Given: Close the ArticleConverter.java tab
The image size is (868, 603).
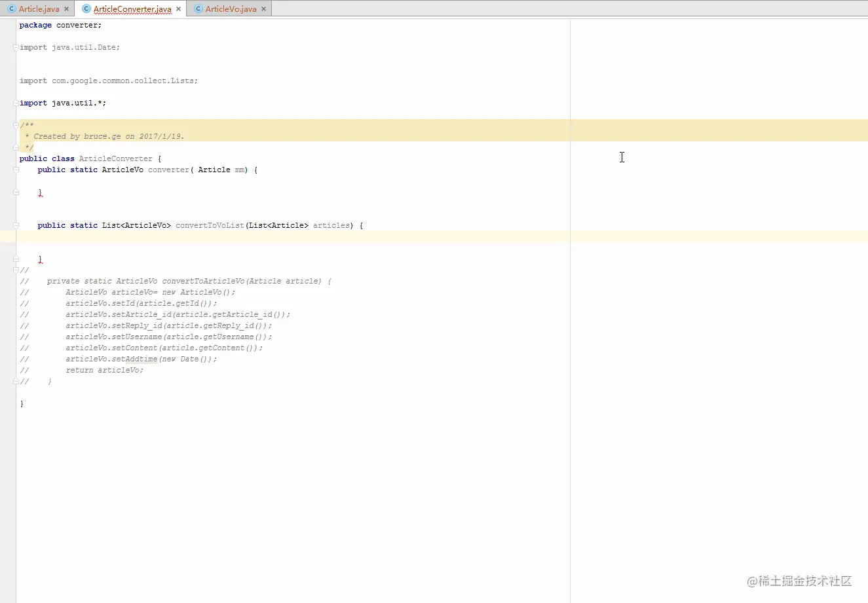Looking at the screenshot, I should click(x=178, y=9).
